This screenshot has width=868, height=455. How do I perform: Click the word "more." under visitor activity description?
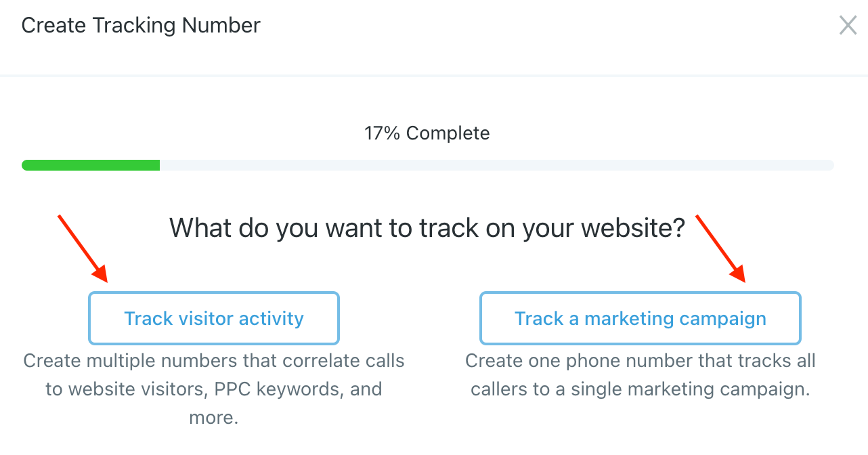(214, 418)
